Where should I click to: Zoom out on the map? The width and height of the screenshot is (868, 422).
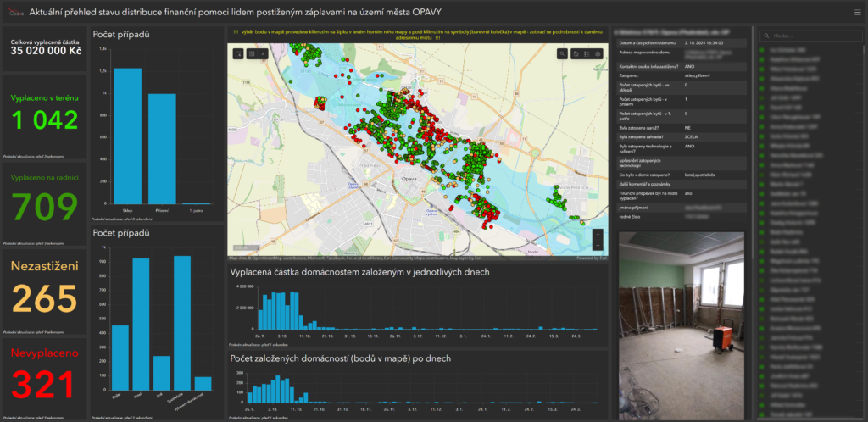pos(597,244)
